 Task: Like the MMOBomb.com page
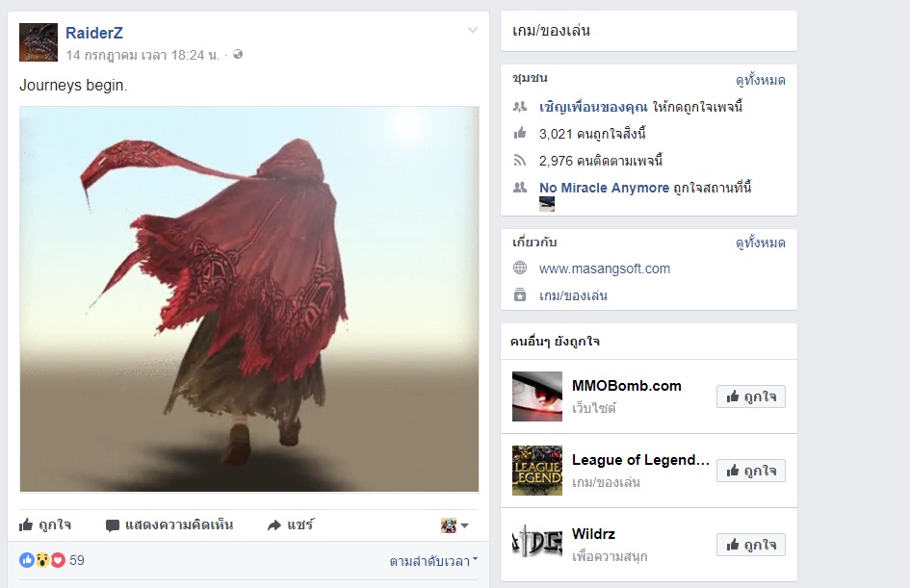tap(750, 396)
